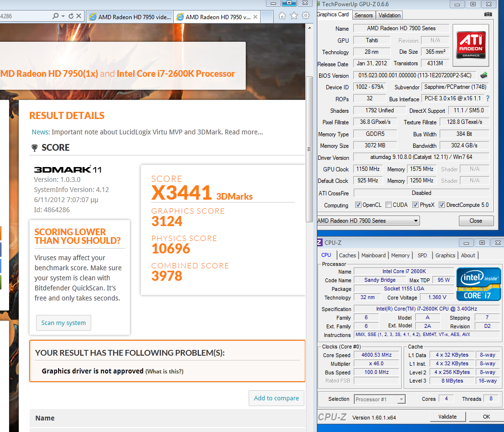The height and width of the screenshot is (432, 504).
Task: Click the BIOS save chip icon in GPU-Z
Action: [484, 75]
